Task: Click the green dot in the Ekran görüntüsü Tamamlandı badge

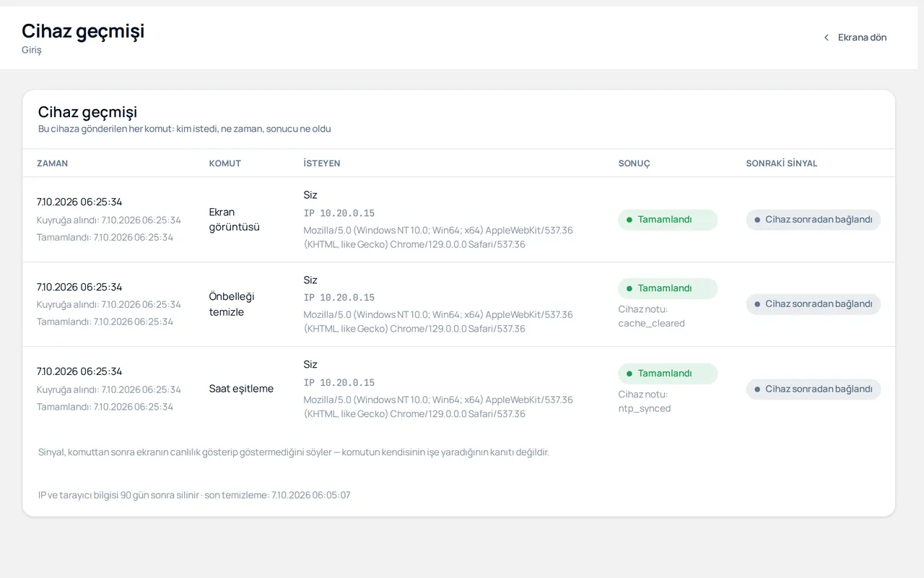Action: 629,220
